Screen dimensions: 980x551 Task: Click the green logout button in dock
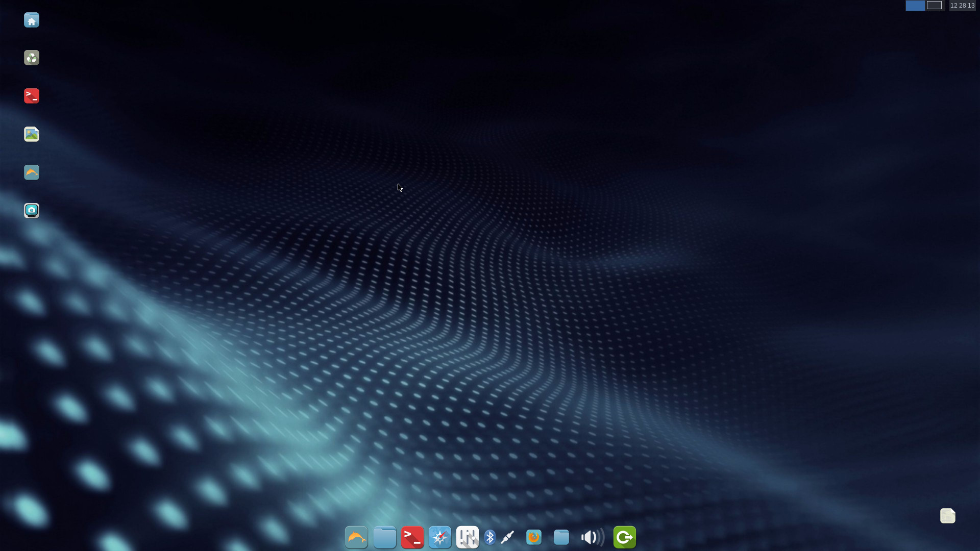625,537
